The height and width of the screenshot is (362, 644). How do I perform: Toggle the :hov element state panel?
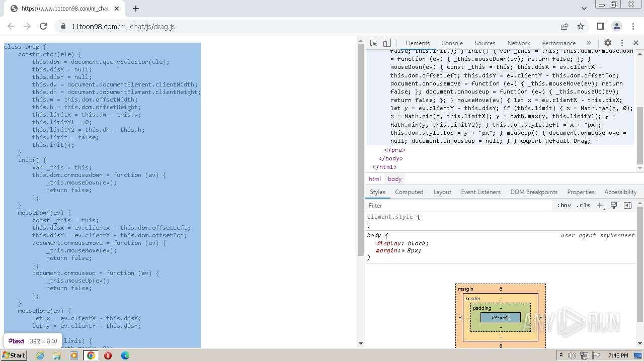[564, 206]
